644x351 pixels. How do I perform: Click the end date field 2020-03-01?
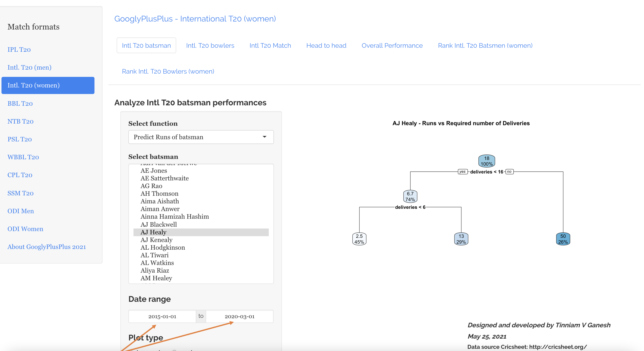pos(239,316)
